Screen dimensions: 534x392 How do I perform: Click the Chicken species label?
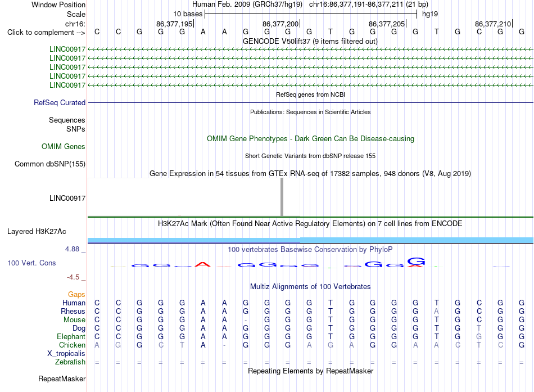[72, 345]
